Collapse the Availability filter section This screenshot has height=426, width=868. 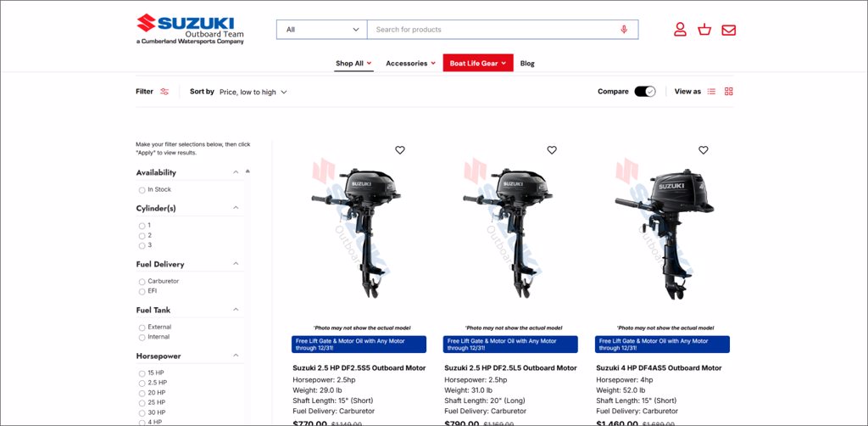(236, 172)
